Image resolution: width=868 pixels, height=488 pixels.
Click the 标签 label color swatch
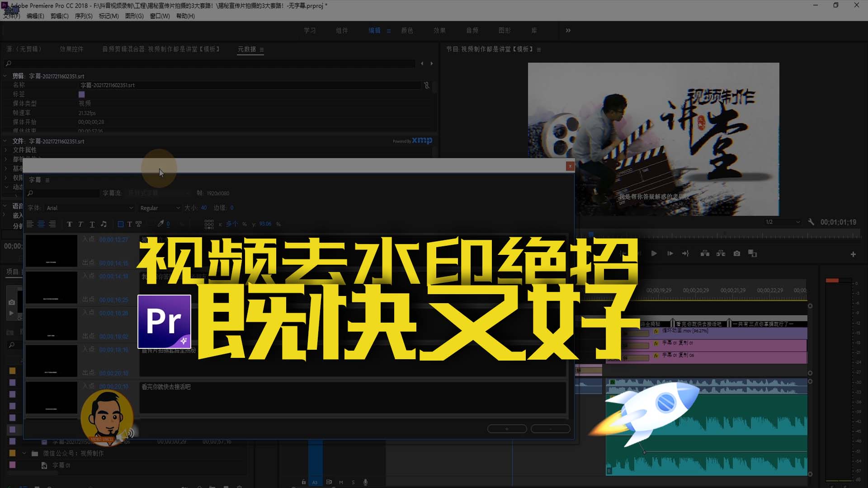[x=82, y=94]
